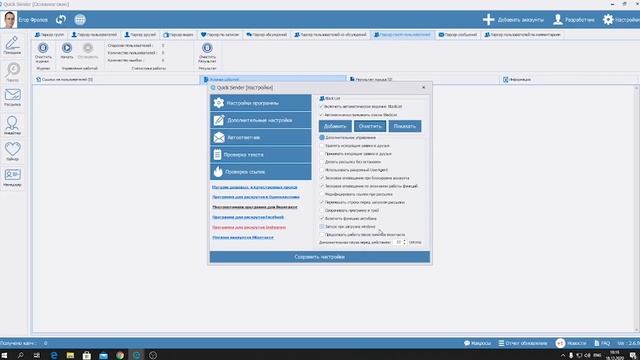Enable continue working after account errors
Image resolution: width=640 pixels, height=360 pixels.
[x=322, y=235]
